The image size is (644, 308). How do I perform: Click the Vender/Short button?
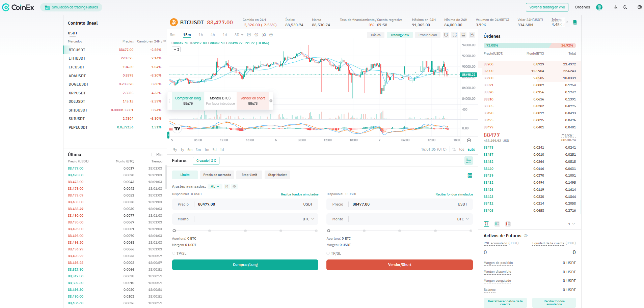[400, 265]
